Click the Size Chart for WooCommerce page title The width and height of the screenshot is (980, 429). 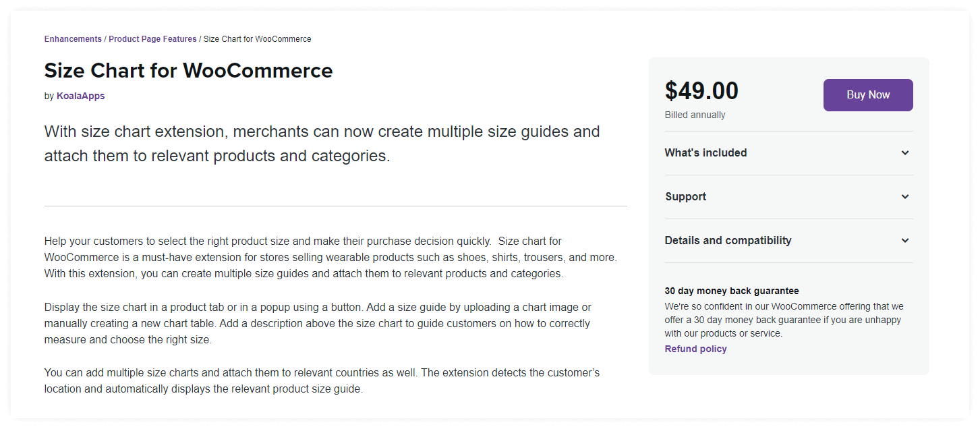point(188,70)
